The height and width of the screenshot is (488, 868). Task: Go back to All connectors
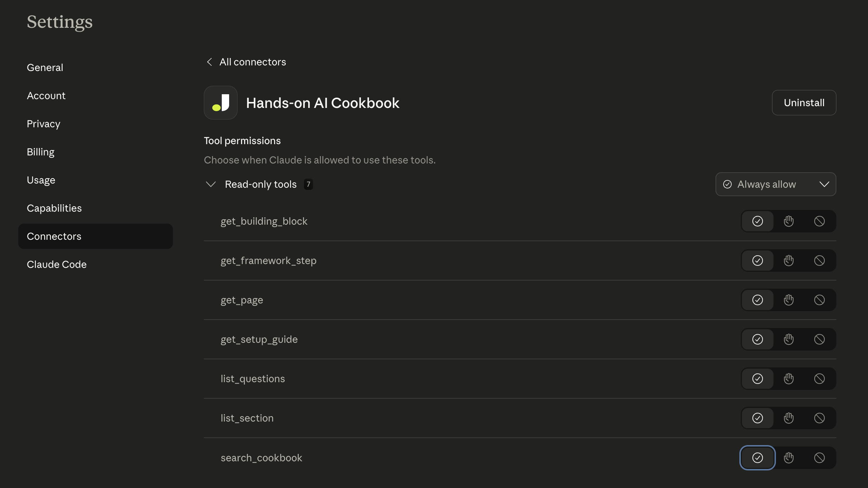(x=253, y=62)
